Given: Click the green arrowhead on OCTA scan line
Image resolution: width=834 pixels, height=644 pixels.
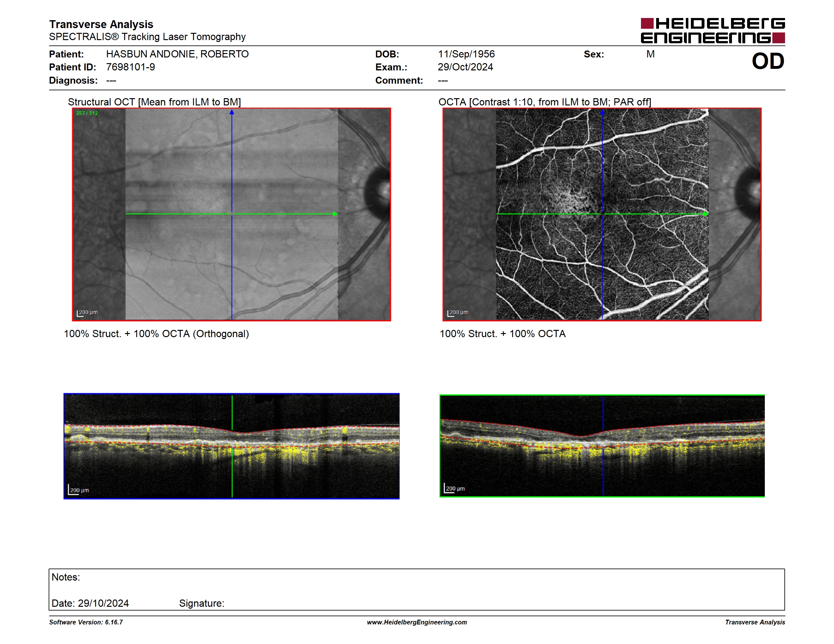Looking at the screenshot, I should 706,214.
